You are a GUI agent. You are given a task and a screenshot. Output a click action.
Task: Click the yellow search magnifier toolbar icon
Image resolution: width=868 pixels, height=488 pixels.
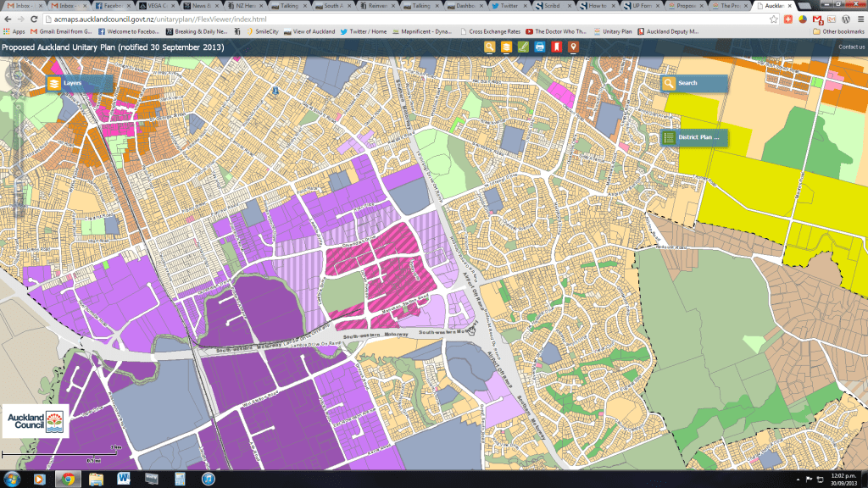[490, 47]
